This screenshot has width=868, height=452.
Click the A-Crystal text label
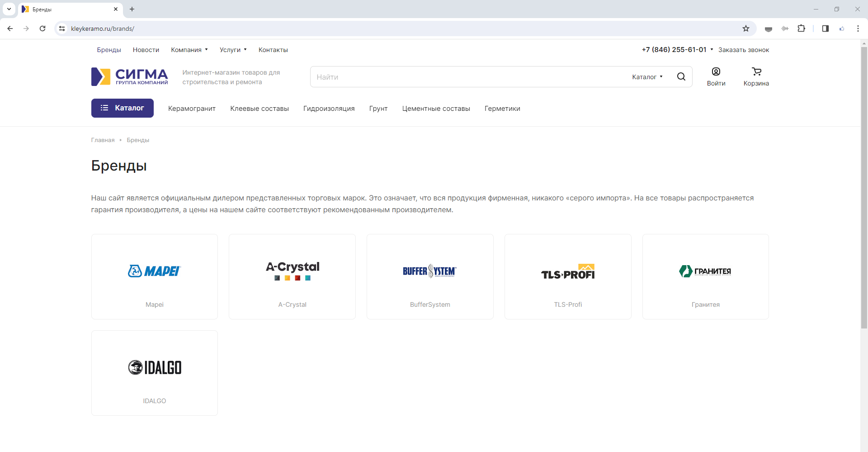(292, 305)
